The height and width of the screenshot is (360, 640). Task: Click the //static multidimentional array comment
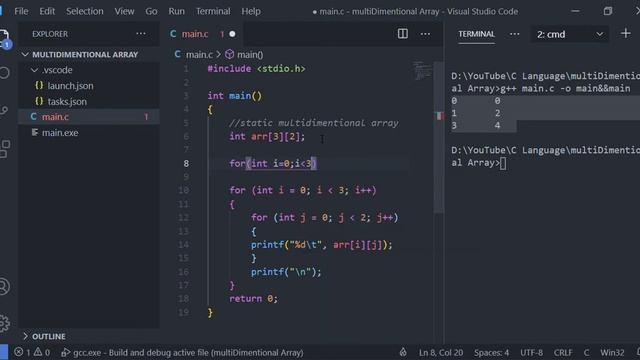click(x=313, y=123)
